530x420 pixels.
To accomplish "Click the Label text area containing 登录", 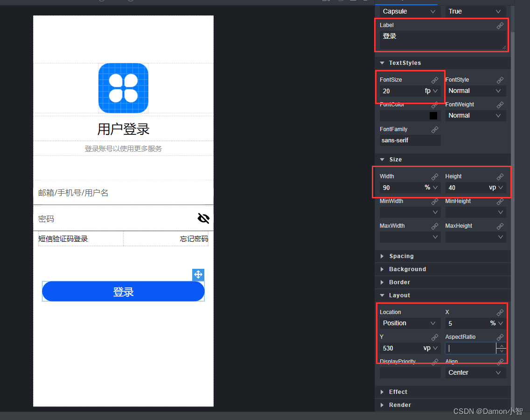I will (442, 41).
